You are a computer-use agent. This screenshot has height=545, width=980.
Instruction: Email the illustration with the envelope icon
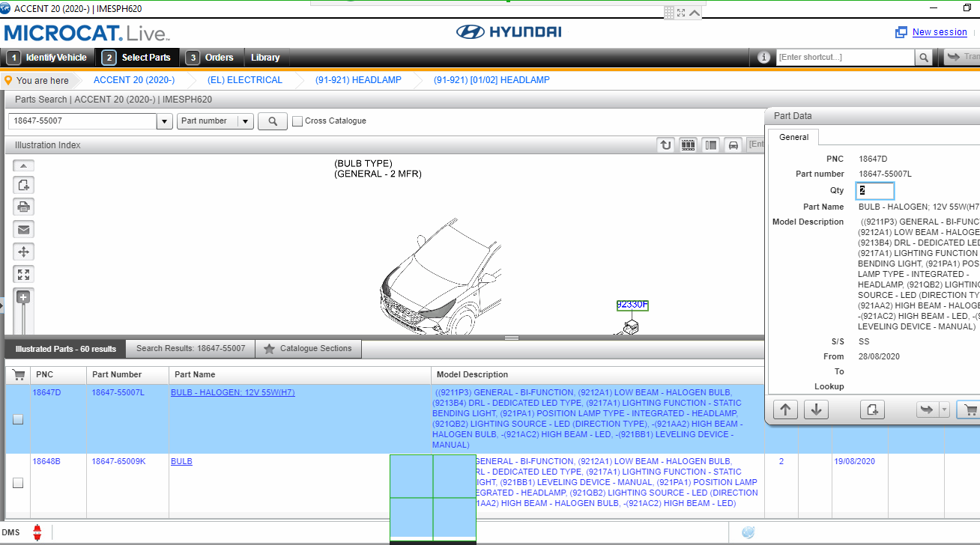coord(23,230)
